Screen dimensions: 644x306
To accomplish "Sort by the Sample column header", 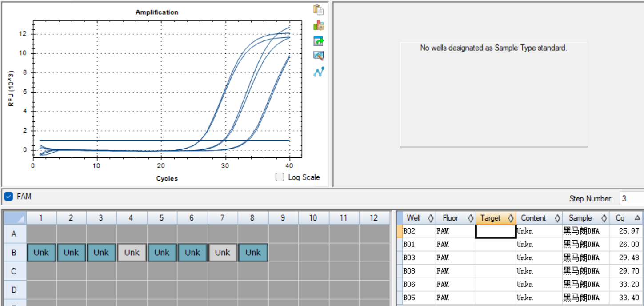I will 586,218.
